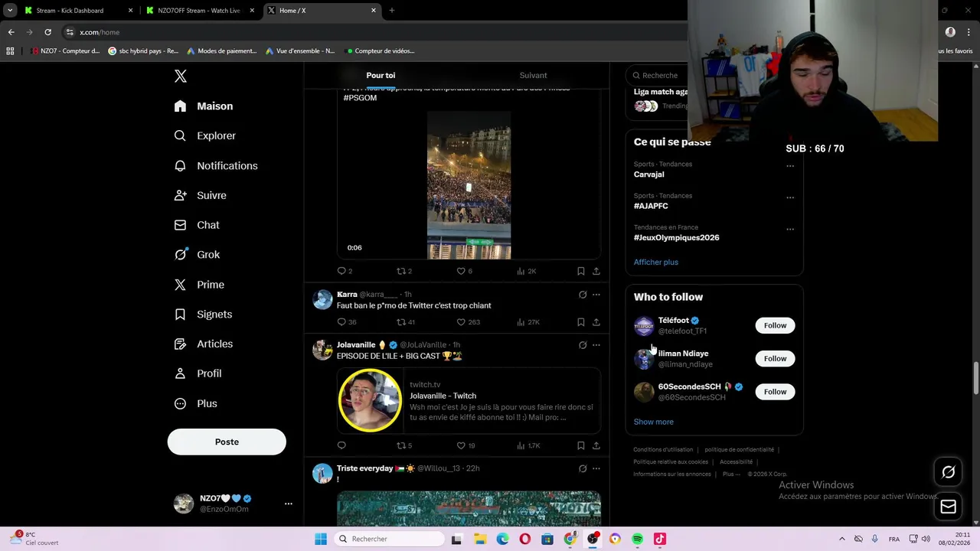Share the #PSGOM video post

click(596, 271)
